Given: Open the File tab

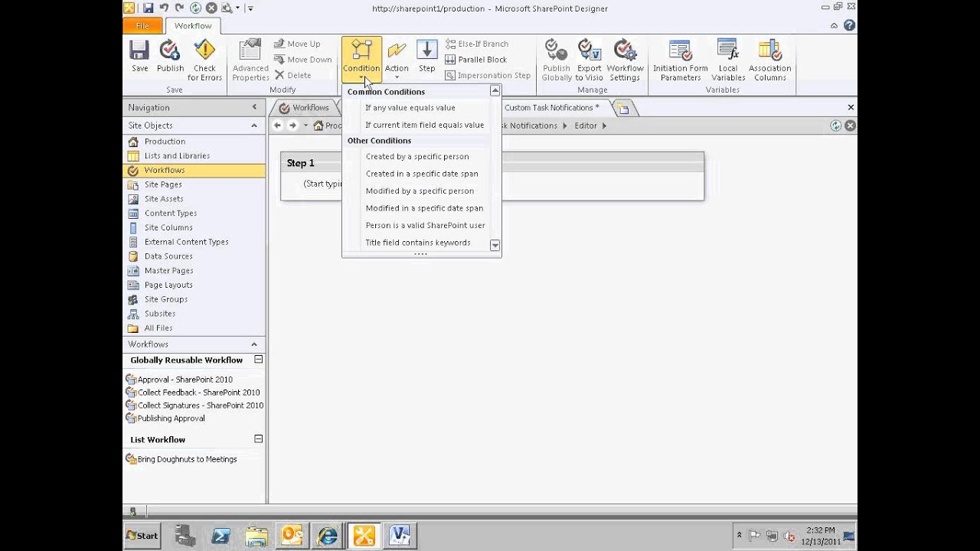Looking at the screenshot, I should [x=142, y=26].
